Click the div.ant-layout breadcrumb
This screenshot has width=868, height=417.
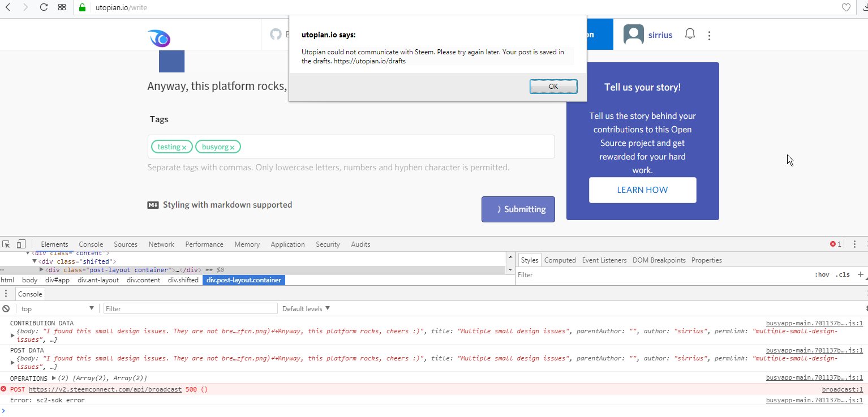(98, 280)
